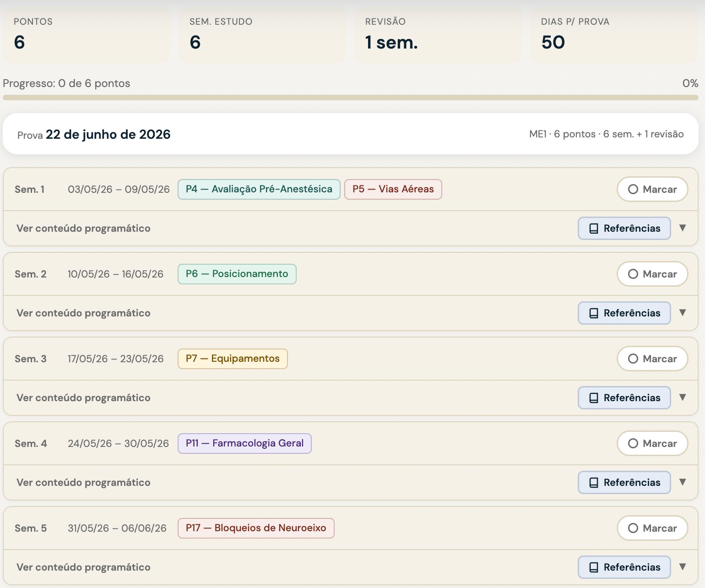Mark Sem. 3 as done
Screen dimensions: 705x588
pyautogui.click(x=652, y=359)
